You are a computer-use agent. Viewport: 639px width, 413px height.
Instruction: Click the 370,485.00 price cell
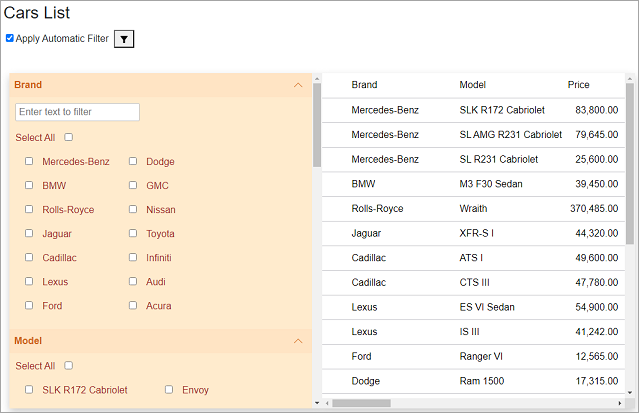click(594, 209)
